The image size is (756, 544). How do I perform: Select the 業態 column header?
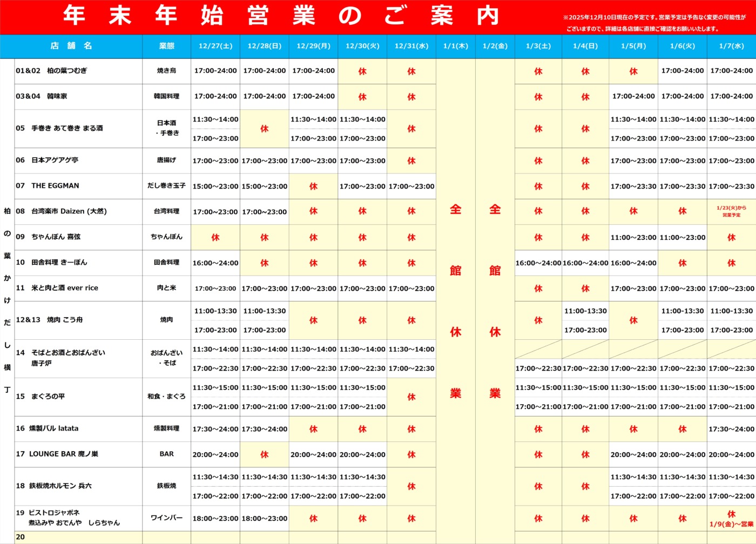point(166,46)
